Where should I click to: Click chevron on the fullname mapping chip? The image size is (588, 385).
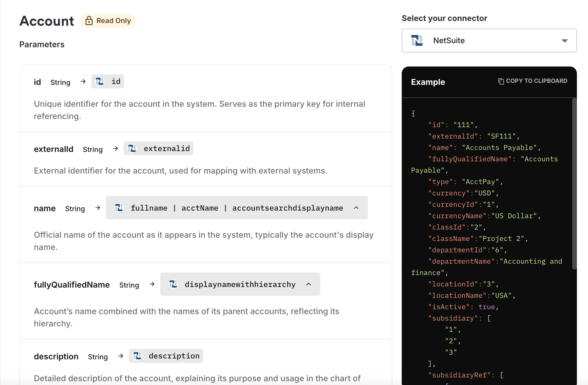(x=356, y=208)
